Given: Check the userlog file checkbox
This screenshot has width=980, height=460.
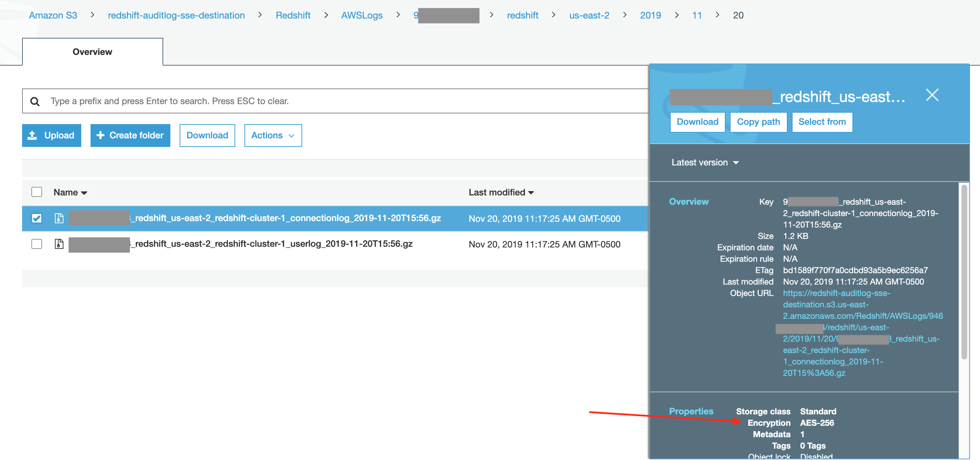Looking at the screenshot, I should coord(36,244).
